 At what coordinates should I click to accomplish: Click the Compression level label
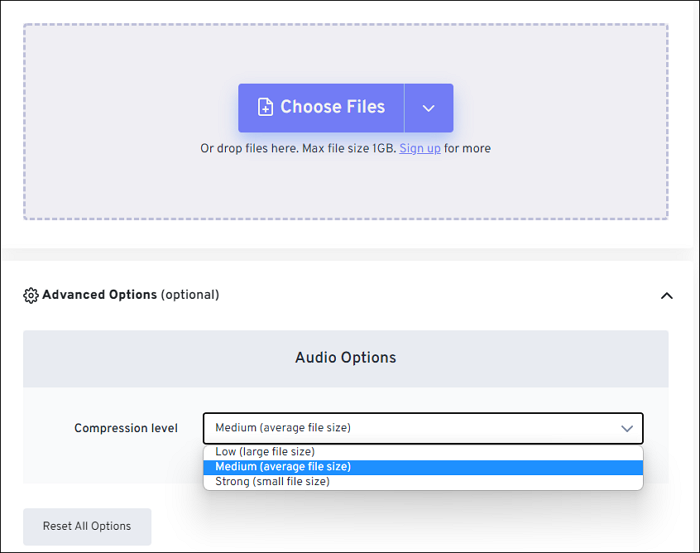[x=126, y=428]
